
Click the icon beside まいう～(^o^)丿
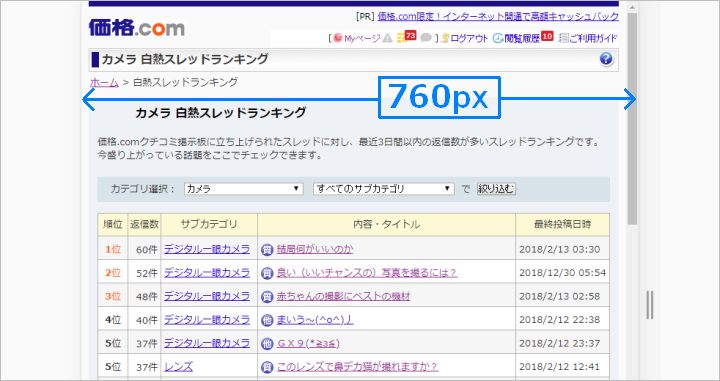(267, 320)
